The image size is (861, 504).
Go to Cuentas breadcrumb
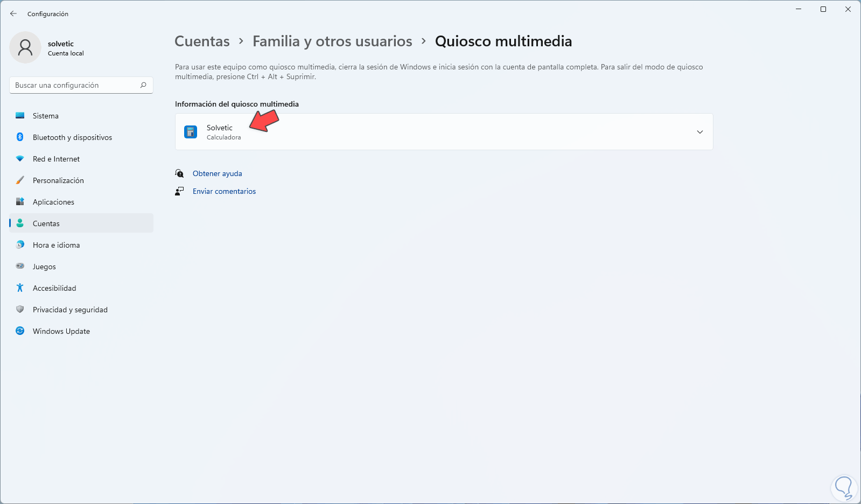[202, 41]
